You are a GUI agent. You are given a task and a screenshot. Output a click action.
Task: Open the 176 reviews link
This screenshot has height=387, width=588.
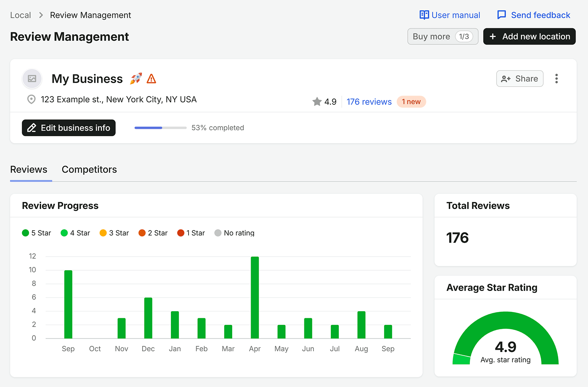click(x=369, y=102)
